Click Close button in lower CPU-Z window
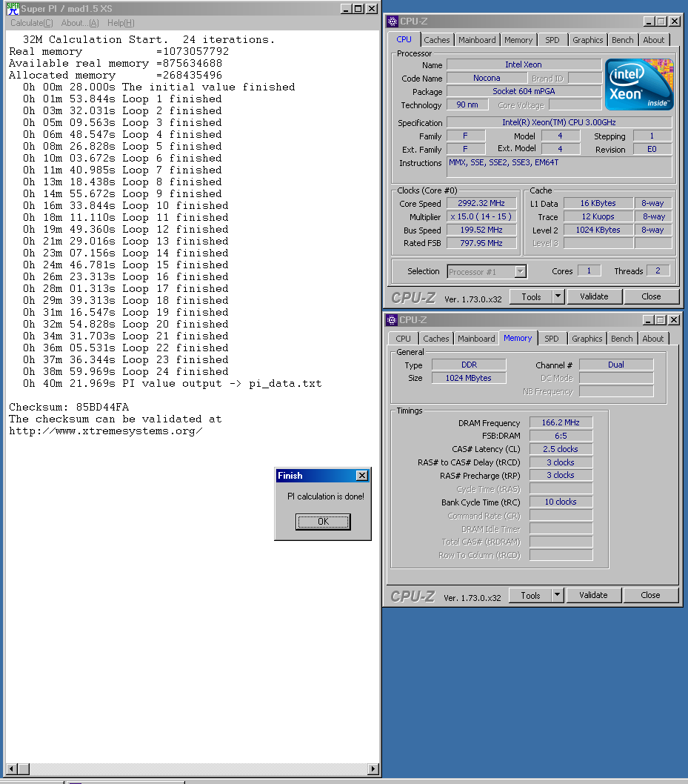The width and height of the screenshot is (688, 784). click(650, 596)
